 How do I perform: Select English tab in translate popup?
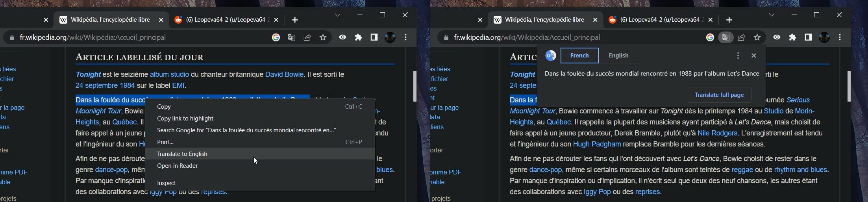[618, 56]
